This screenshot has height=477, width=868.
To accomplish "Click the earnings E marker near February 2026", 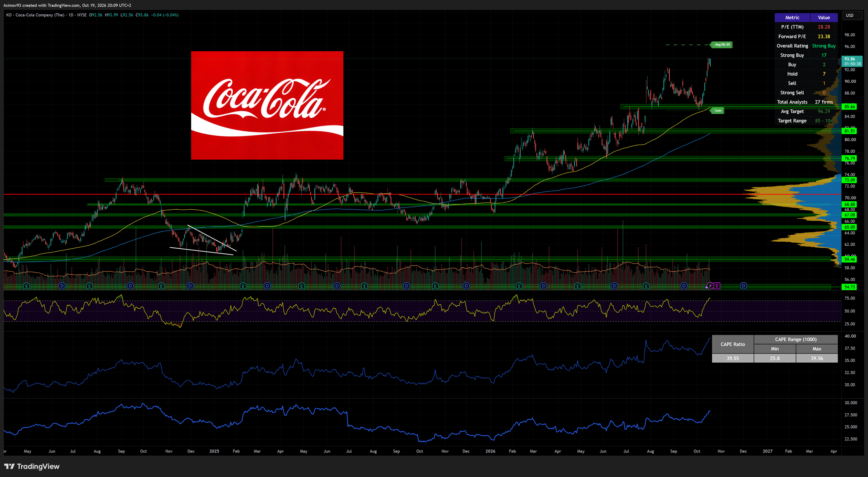I will pyautogui.click(x=519, y=286).
